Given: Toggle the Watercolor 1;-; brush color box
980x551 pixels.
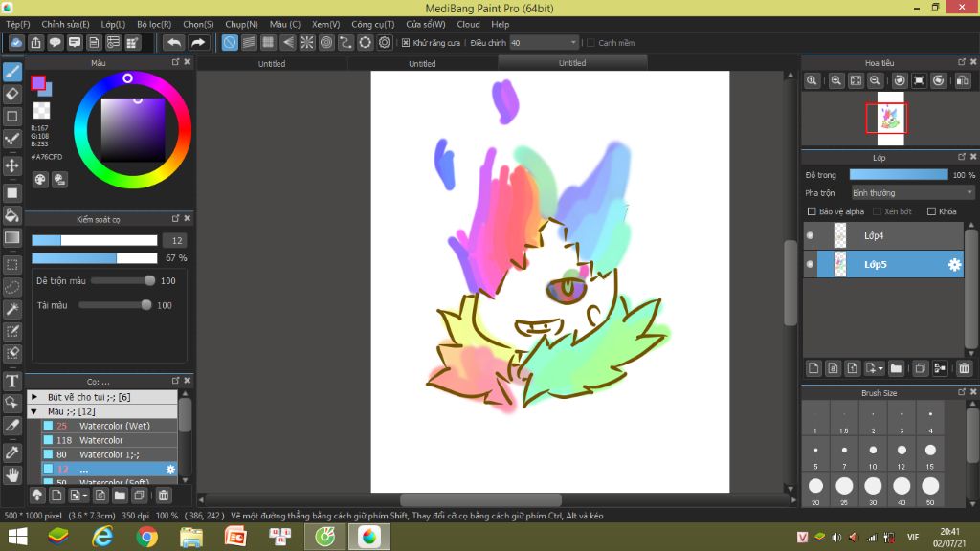Looking at the screenshot, I should point(48,454).
